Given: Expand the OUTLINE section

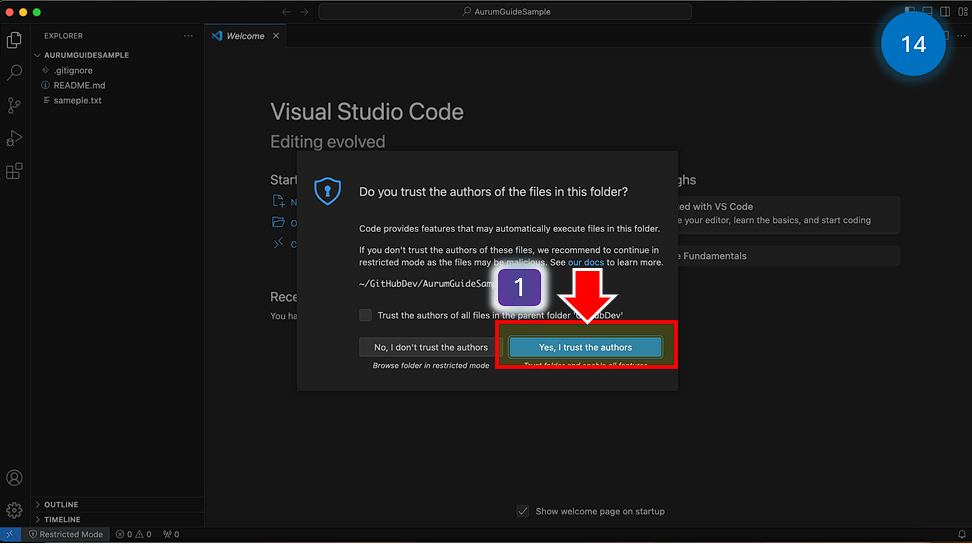Looking at the screenshot, I should pyautogui.click(x=61, y=504).
